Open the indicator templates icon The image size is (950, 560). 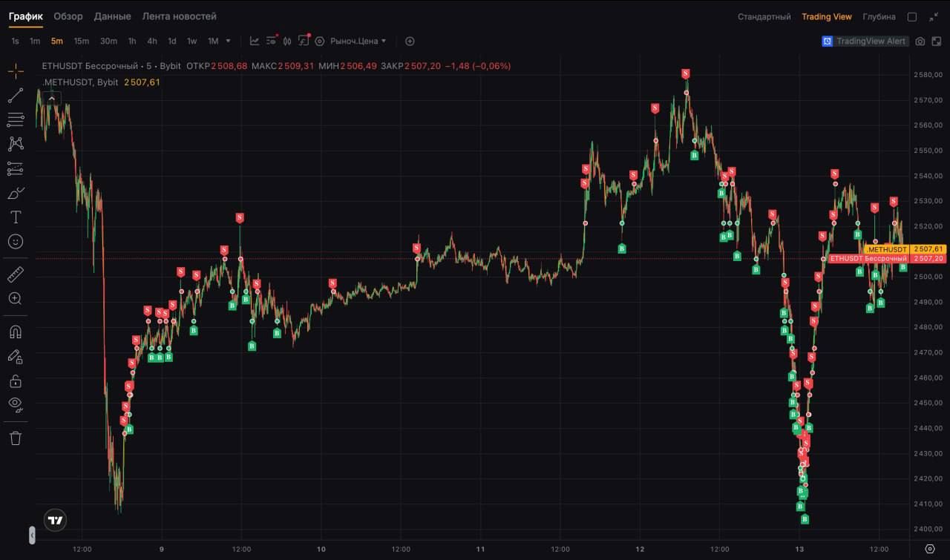point(304,41)
